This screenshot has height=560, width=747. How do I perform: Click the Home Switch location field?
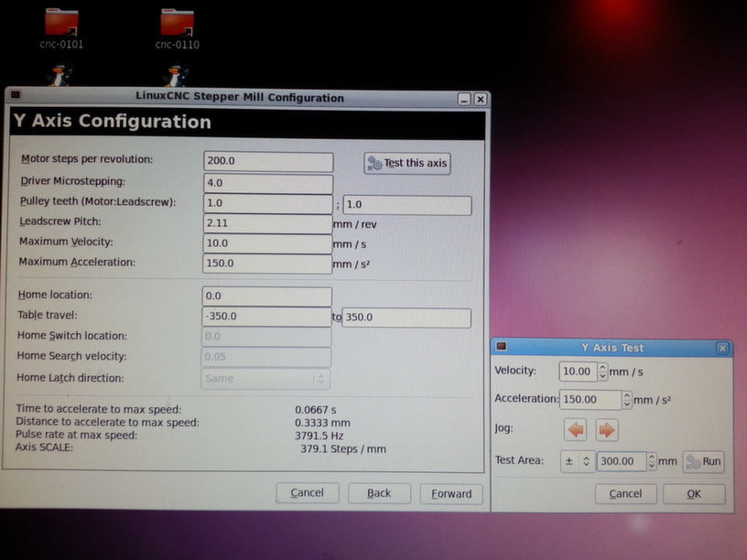coord(266,337)
